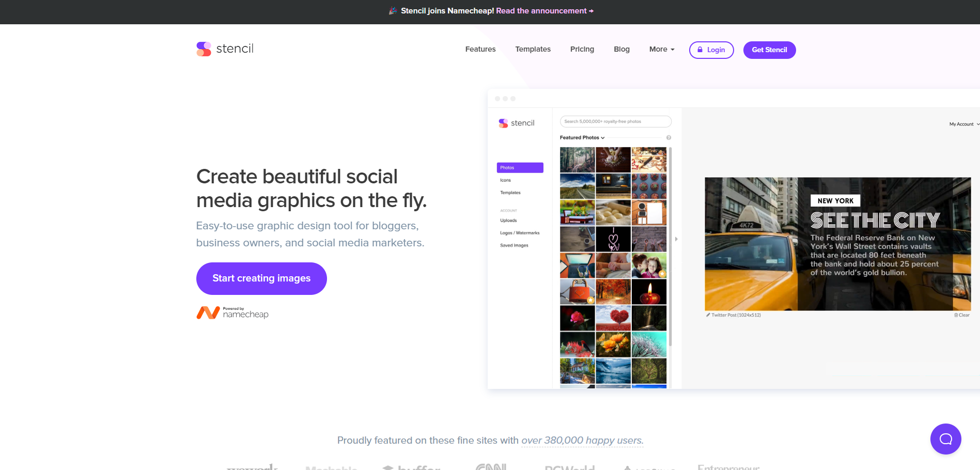
Task: Click the photo search input field
Action: [616, 121]
